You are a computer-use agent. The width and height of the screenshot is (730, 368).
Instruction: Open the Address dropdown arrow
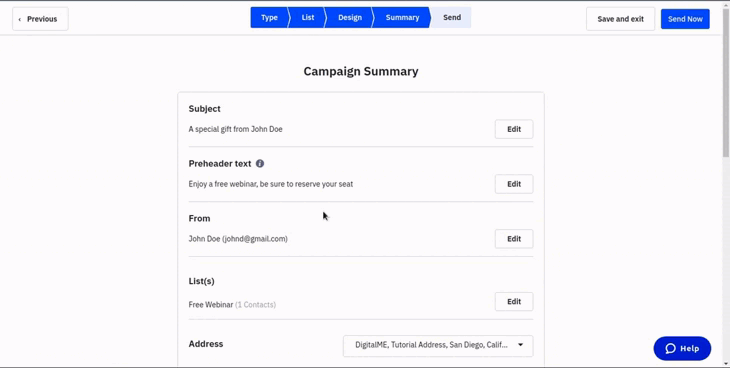click(520, 345)
